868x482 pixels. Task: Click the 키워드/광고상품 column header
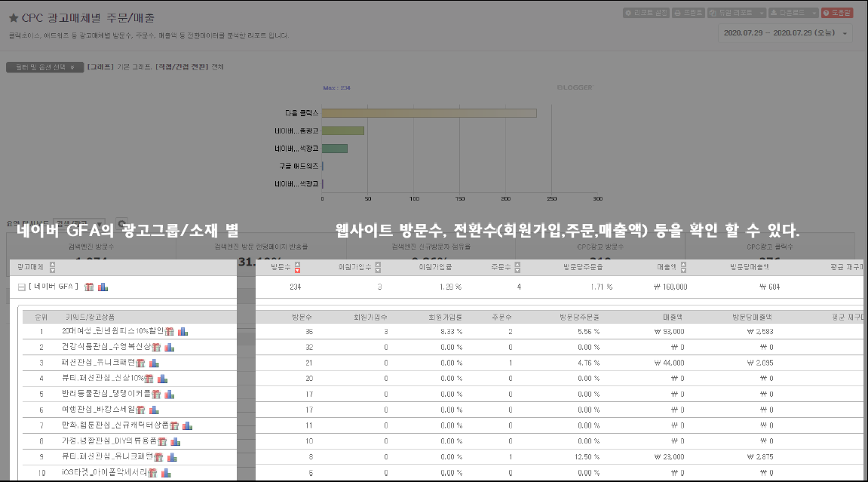coord(90,317)
